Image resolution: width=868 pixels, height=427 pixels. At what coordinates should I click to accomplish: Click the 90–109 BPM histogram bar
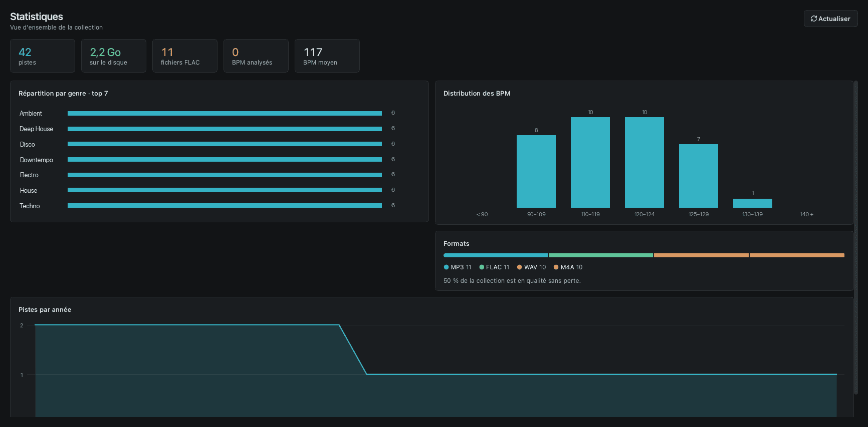click(536, 171)
